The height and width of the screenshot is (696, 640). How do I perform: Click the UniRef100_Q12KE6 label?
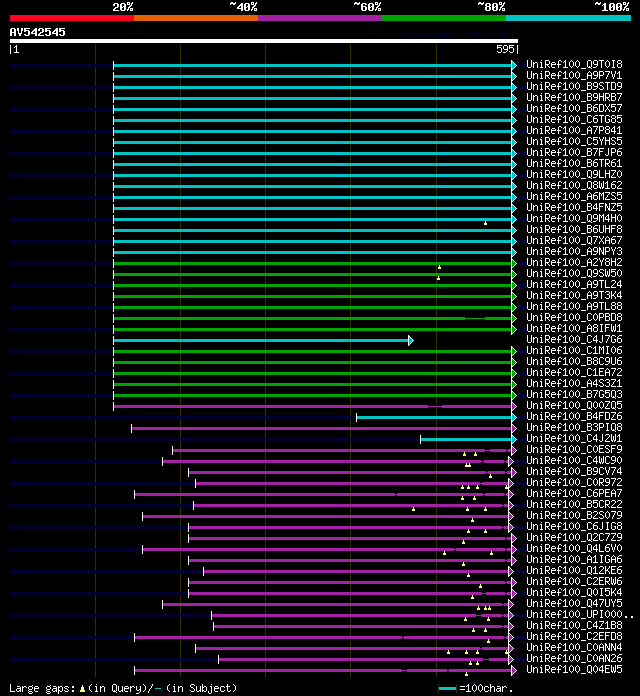(574, 571)
